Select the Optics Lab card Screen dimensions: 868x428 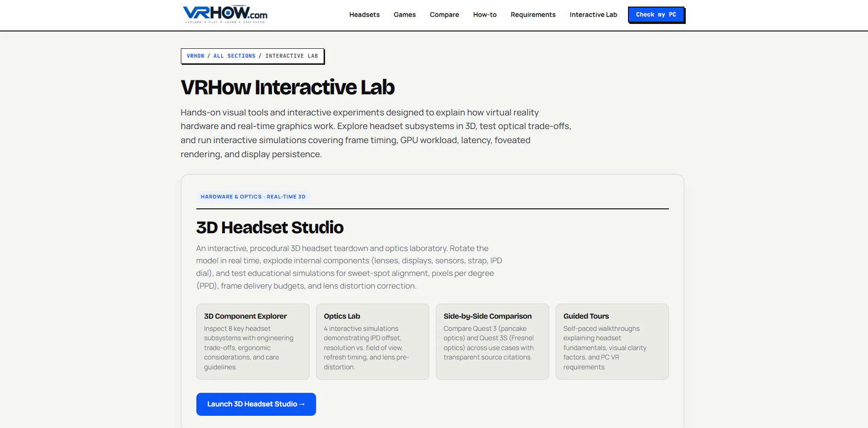(372, 342)
